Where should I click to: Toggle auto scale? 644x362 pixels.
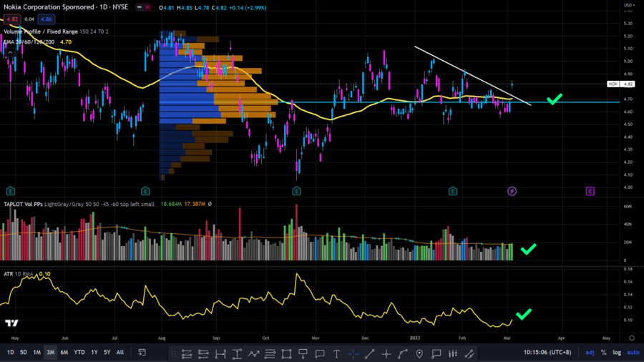633,352
